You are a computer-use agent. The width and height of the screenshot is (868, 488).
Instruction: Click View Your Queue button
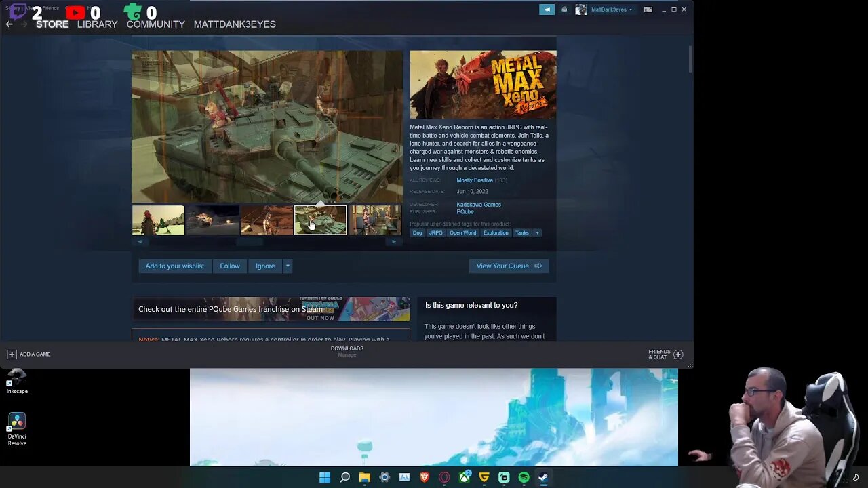(509, 266)
